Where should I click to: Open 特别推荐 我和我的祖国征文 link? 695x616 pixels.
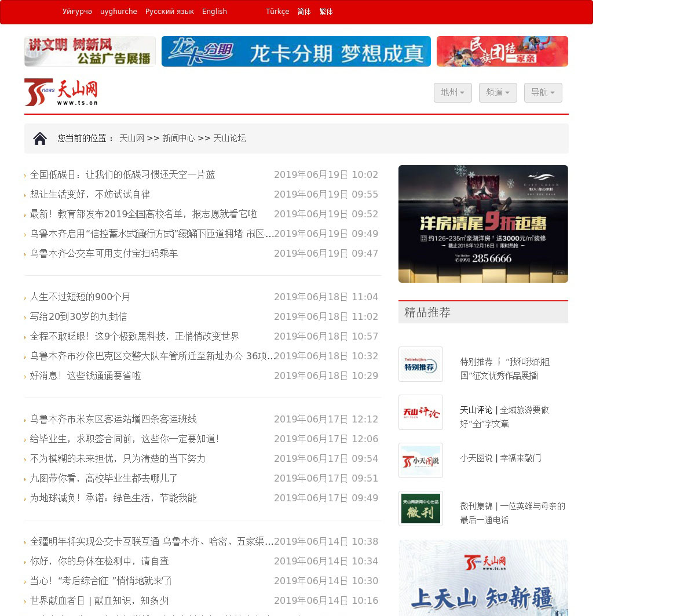[505, 369]
